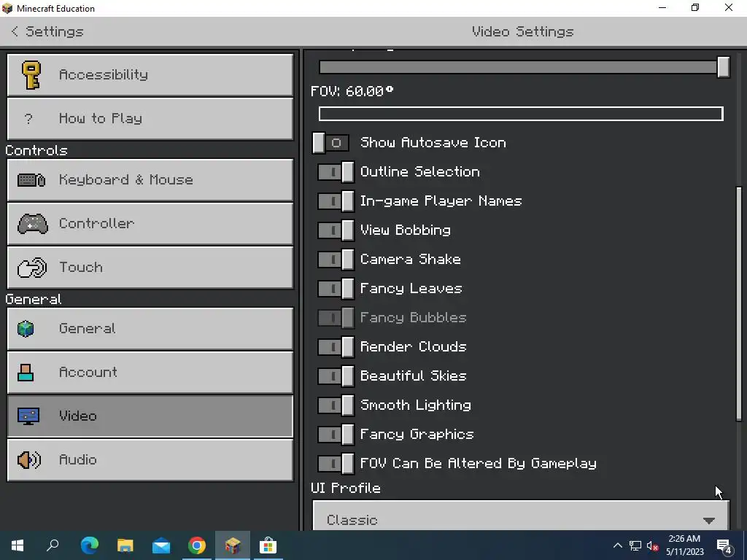Toggle FOV Can Be Altered By Gameplay
The height and width of the screenshot is (560, 747).
(336, 463)
